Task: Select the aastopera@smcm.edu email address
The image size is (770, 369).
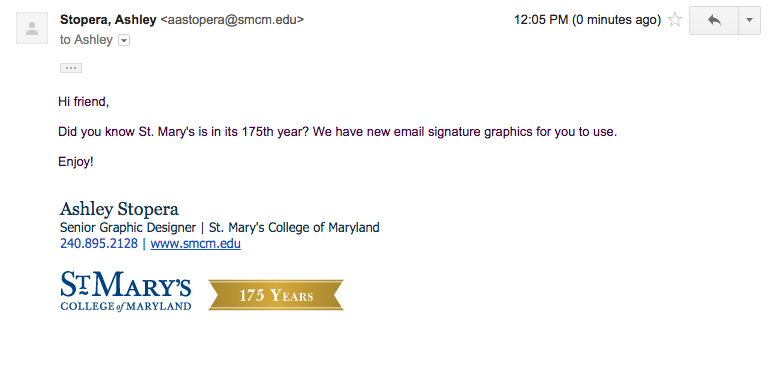Action: click(x=232, y=20)
